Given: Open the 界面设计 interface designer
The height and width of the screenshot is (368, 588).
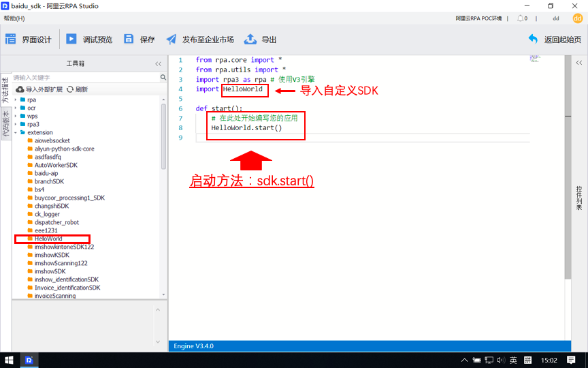Looking at the screenshot, I should (29, 40).
